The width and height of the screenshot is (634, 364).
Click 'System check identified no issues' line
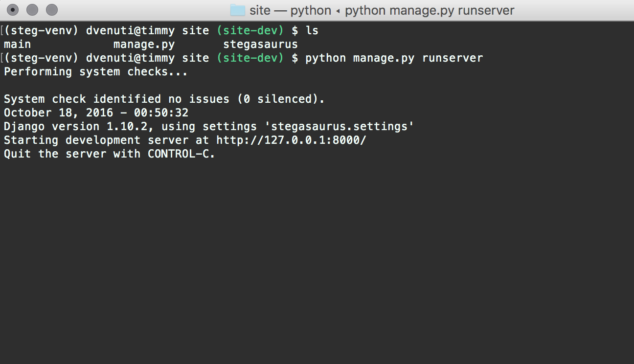[164, 99]
